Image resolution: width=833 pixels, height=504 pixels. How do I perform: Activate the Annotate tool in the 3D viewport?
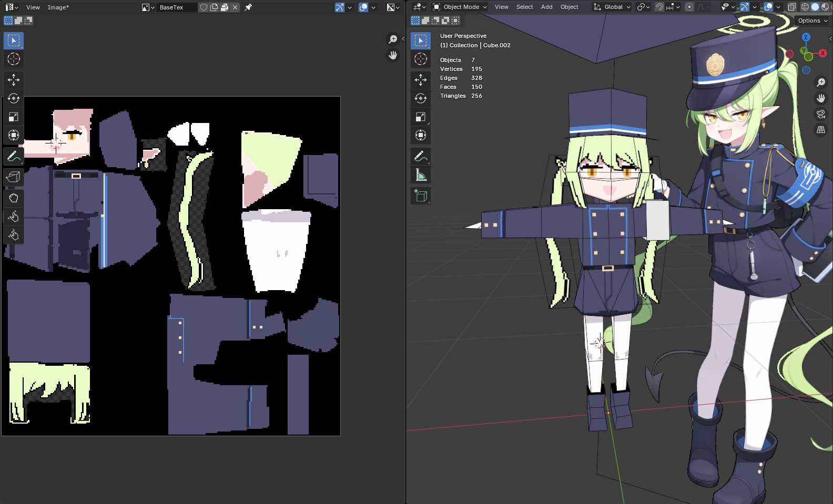[421, 156]
